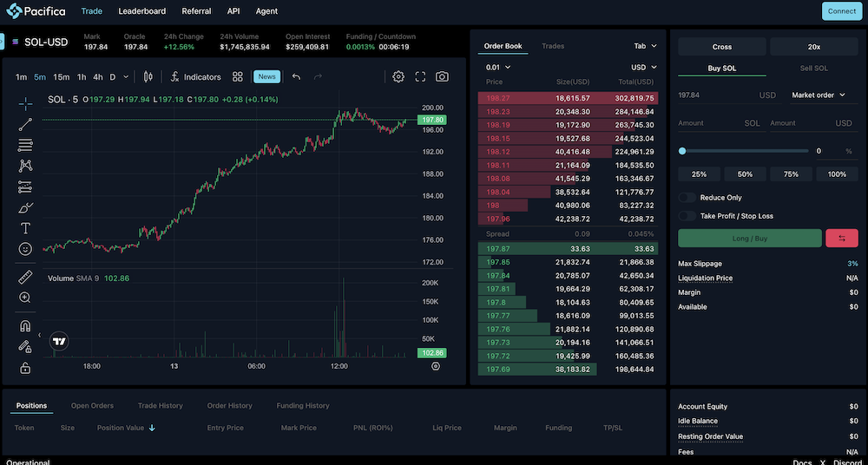Toggle Take Profit / Stop Loss

[687, 216]
